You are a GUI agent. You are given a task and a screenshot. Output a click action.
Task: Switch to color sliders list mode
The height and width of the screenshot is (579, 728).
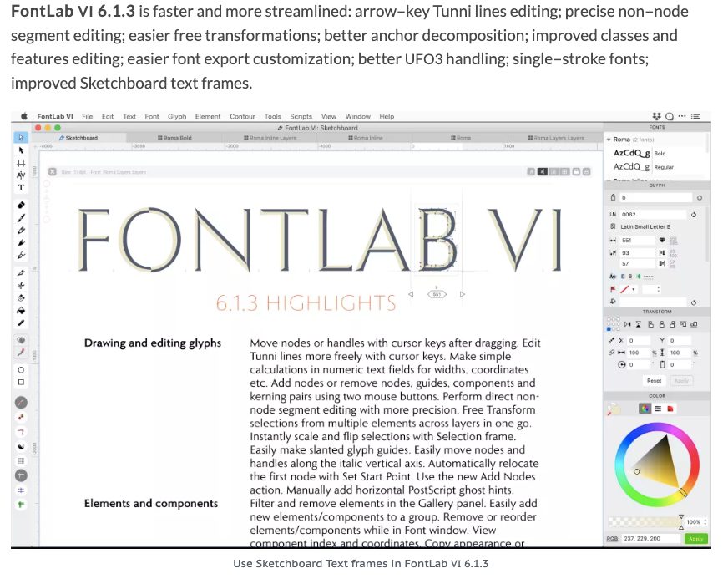click(658, 409)
